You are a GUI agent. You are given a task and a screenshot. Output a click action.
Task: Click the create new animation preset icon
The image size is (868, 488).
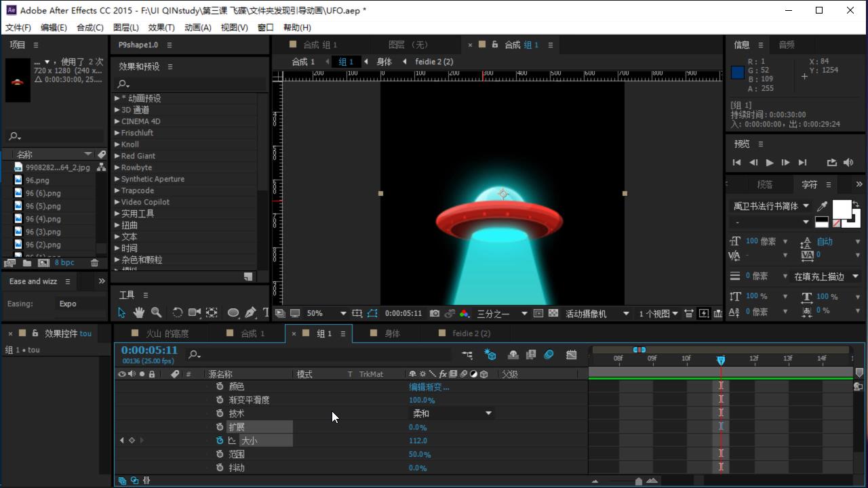(248, 277)
